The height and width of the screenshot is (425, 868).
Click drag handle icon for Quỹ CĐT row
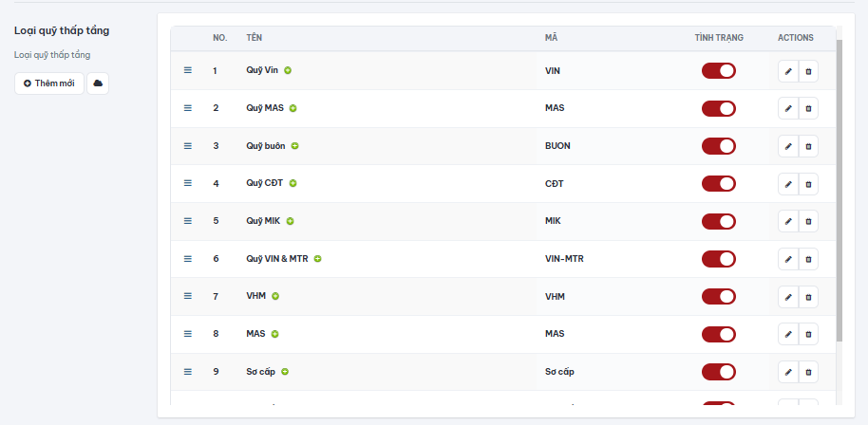point(188,183)
